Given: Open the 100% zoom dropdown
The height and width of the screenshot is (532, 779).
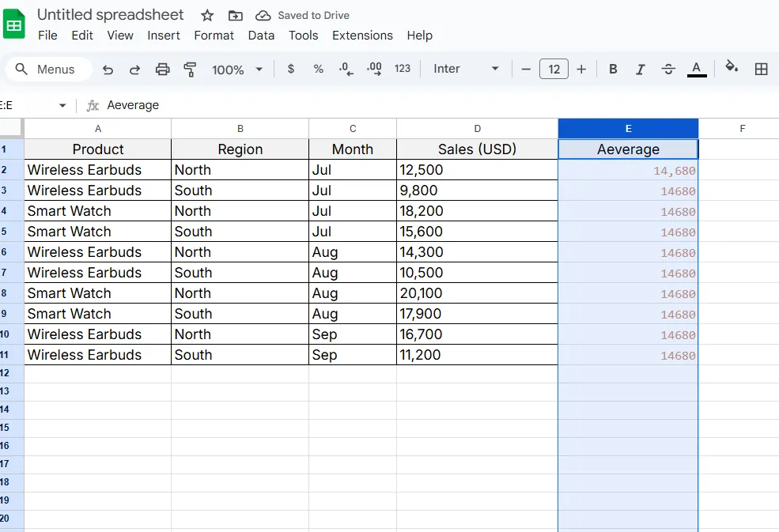Looking at the screenshot, I should (237, 70).
